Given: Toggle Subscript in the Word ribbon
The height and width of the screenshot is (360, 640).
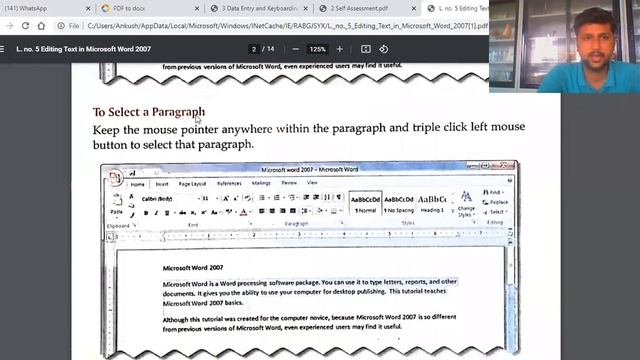Looking at the screenshot, I should (193, 213).
